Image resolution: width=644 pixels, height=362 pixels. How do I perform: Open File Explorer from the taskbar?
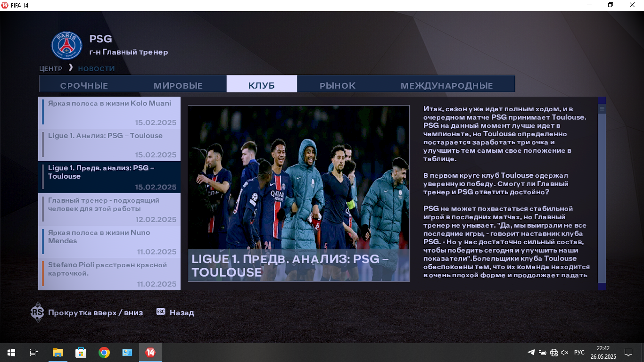(x=58, y=353)
